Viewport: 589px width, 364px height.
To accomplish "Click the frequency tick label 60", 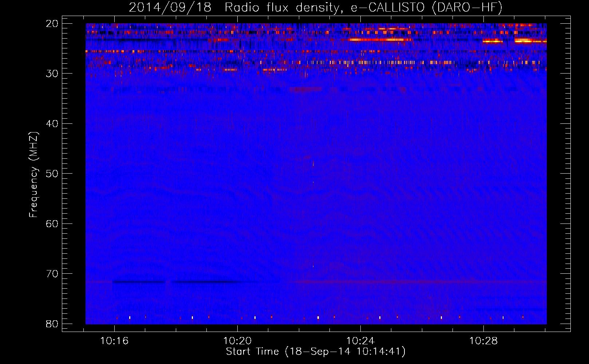I will click(x=52, y=223).
